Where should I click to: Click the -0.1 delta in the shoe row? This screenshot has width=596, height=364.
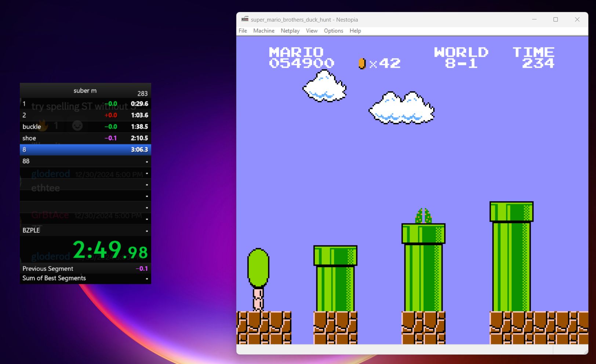(110, 138)
